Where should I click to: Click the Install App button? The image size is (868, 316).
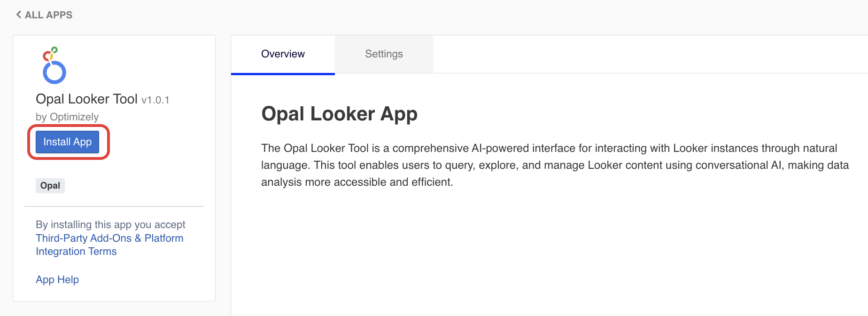click(x=68, y=142)
